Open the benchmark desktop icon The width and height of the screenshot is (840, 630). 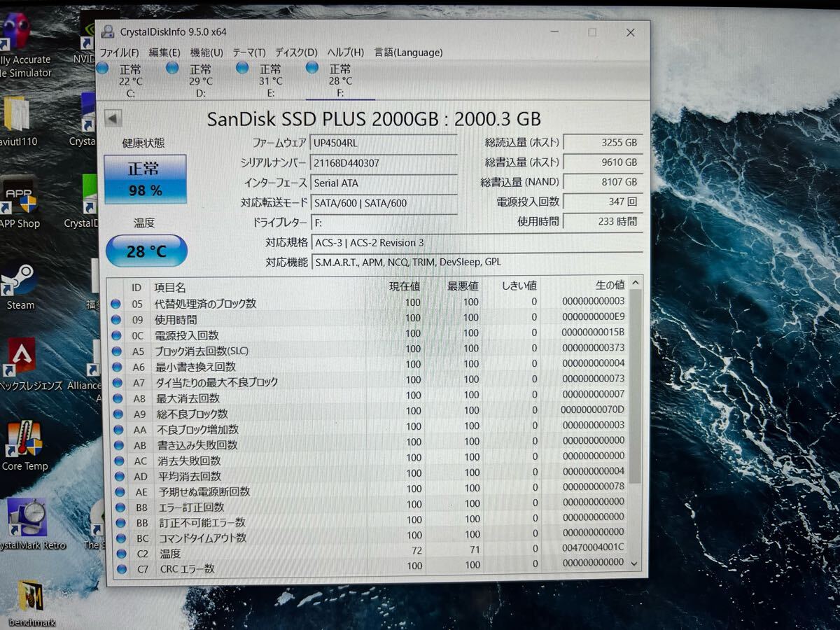click(31, 603)
